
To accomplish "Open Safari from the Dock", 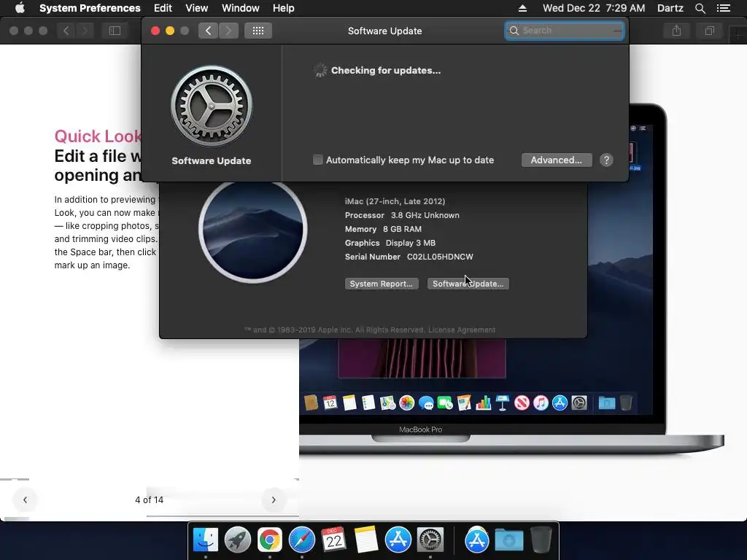I will pos(301,540).
